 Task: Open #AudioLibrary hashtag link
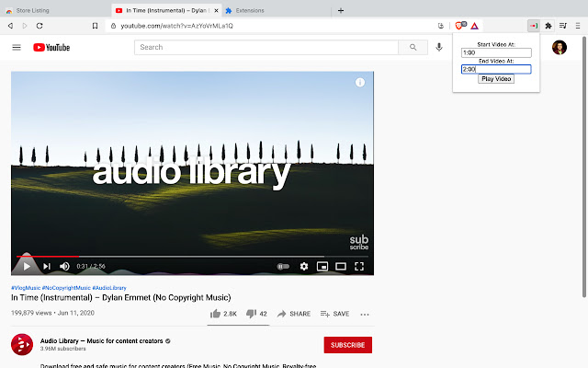pyautogui.click(x=109, y=288)
